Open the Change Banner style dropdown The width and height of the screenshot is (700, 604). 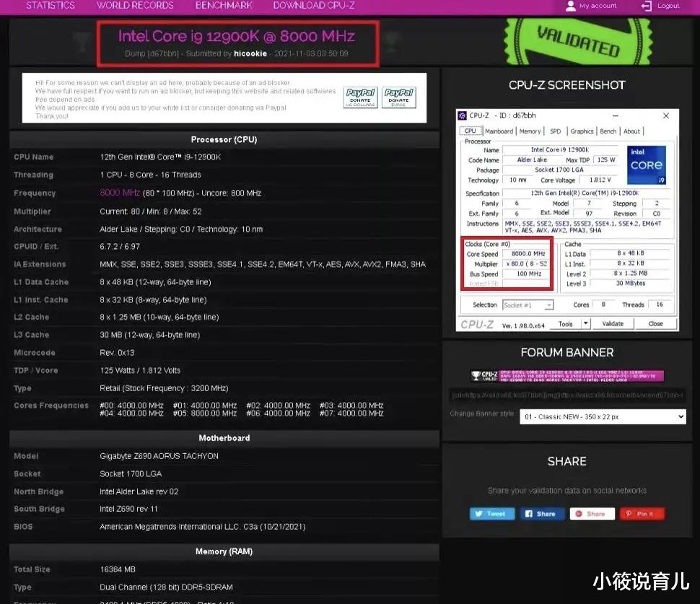coord(601,416)
